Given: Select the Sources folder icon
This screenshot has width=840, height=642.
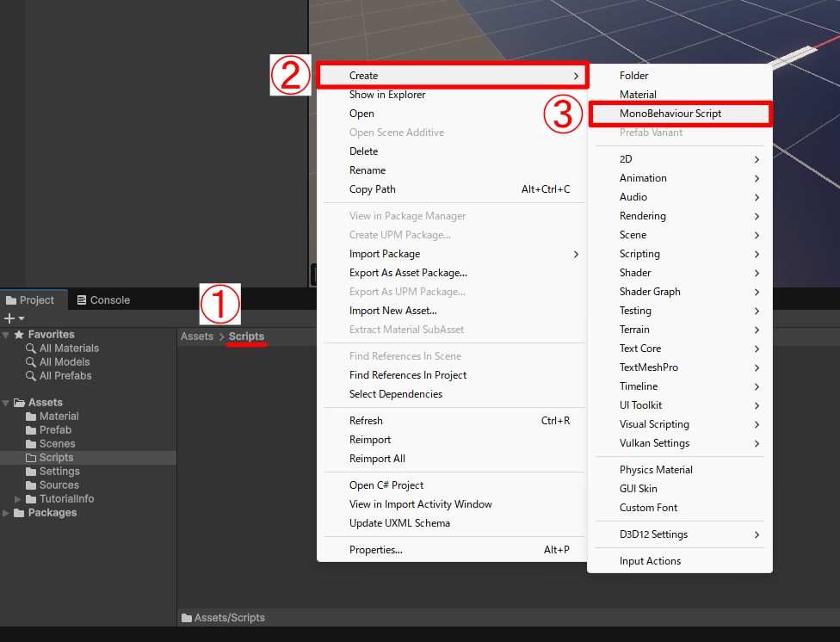Looking at the screenshot, I should 31,485.
